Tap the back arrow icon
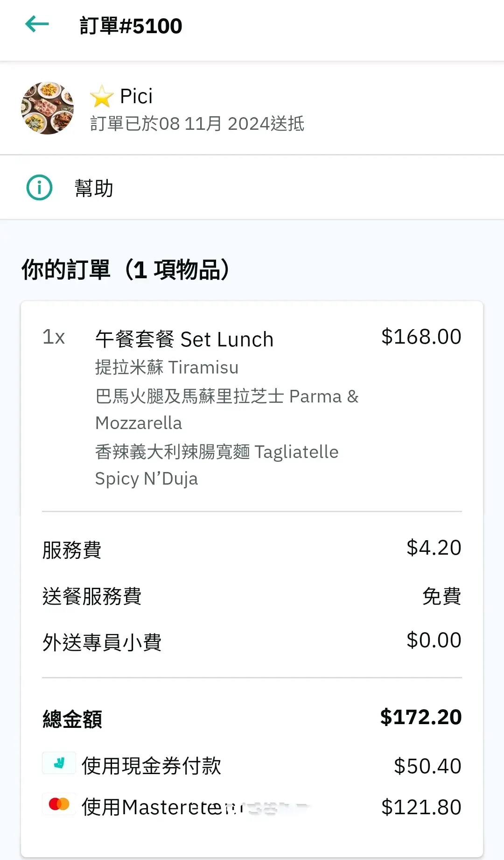 click(37, 24)
